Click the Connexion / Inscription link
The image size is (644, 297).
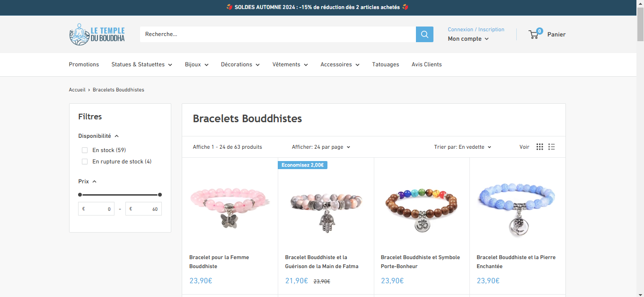coord(476,29)
